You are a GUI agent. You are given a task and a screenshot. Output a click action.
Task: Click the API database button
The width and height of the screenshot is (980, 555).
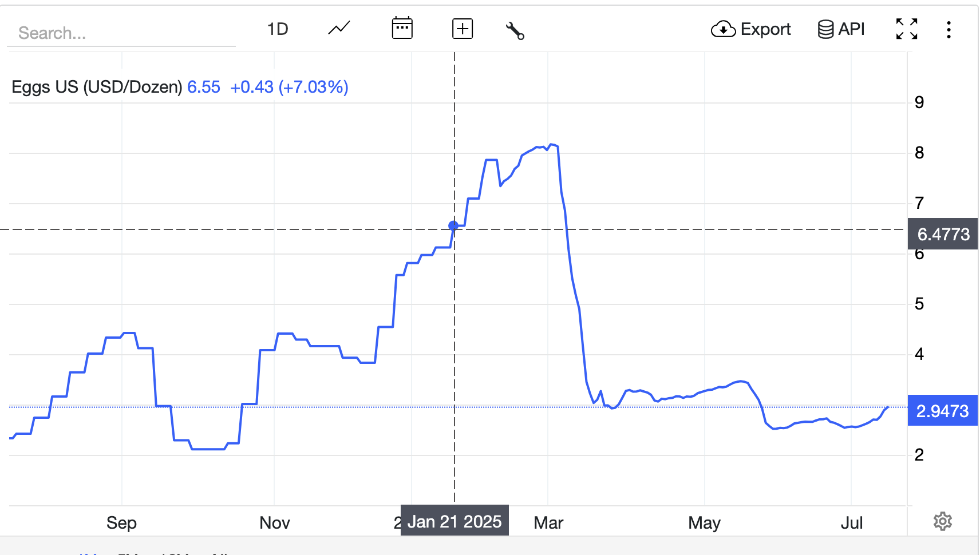coord(841,29)
